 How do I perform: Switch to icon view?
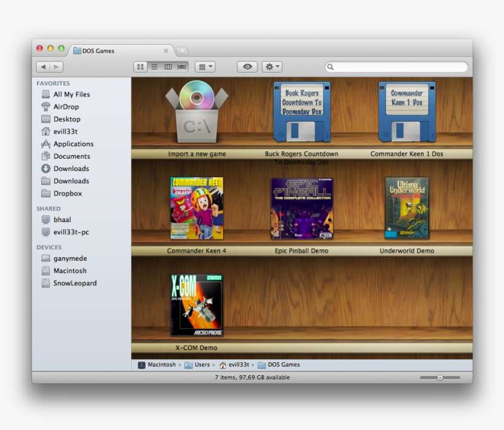point(141,67)
